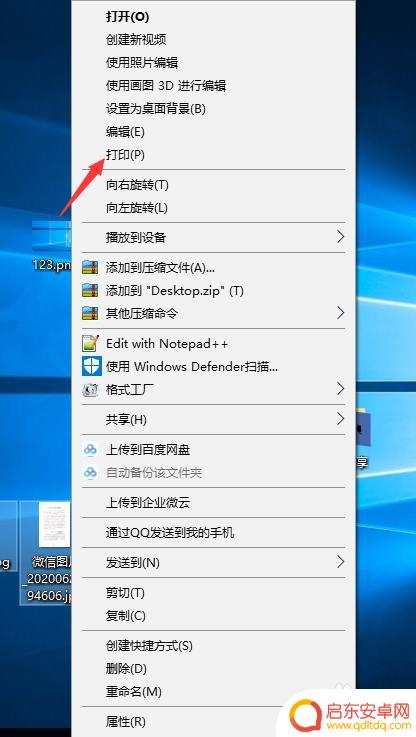Choose 使用画图 3D 进行编辑
This screenshot has width=416, height=737.
tap(166, 86)
